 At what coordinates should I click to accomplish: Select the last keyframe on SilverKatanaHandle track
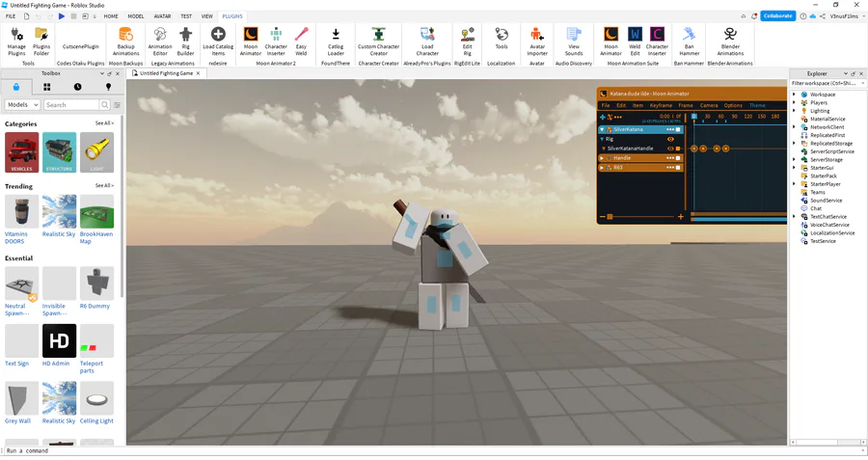click(725, 149)
